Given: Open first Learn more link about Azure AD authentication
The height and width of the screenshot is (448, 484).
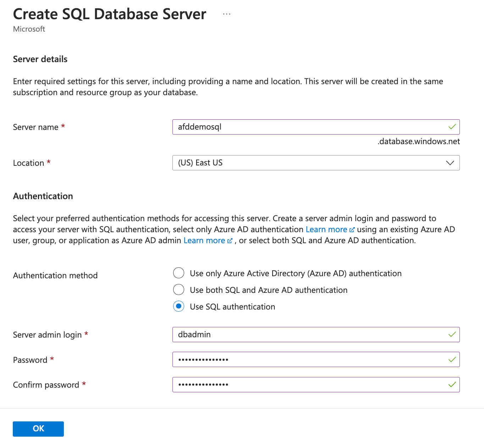Looking at the screenshot, I should tap(326, 230).
